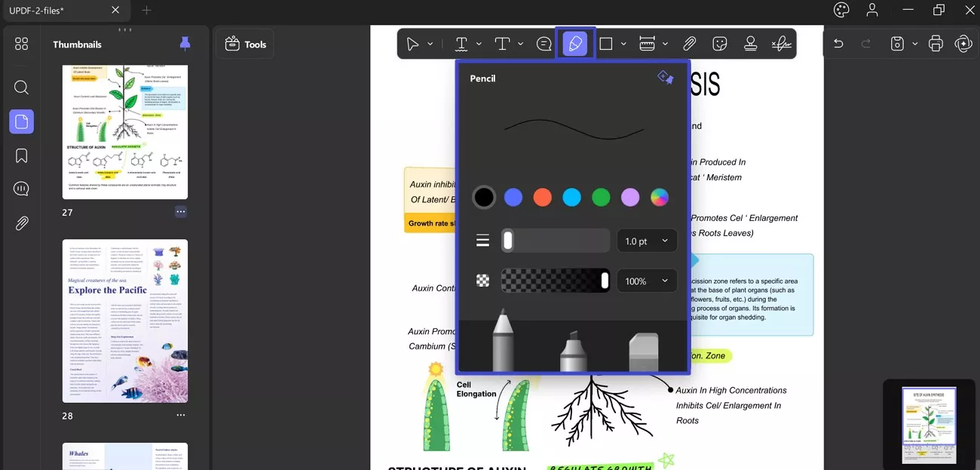Screen dimensions: 980x470
Task: Open the comments panel
Action: [x=21, y=189]
